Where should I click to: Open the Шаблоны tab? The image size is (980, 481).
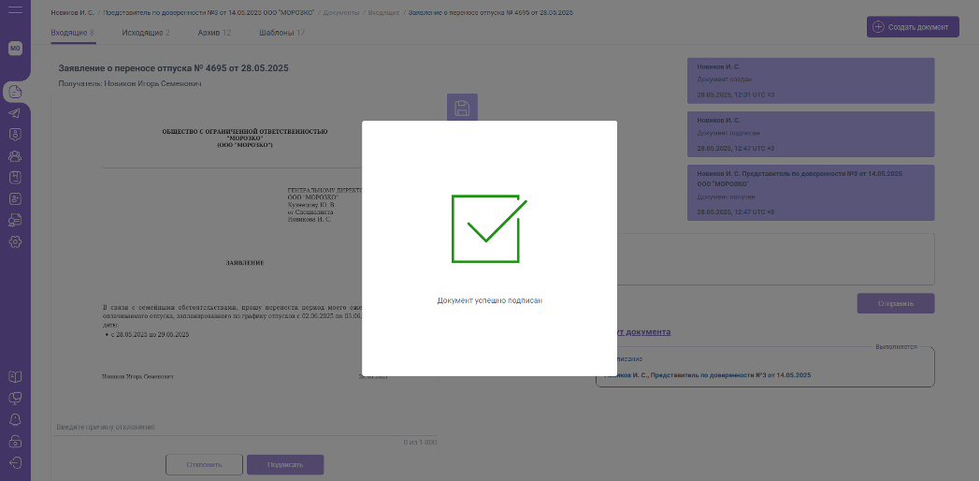coord(281,33)
